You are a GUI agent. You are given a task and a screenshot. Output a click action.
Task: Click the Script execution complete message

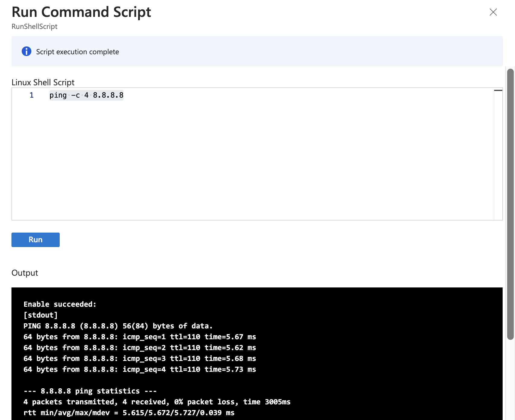77,52
